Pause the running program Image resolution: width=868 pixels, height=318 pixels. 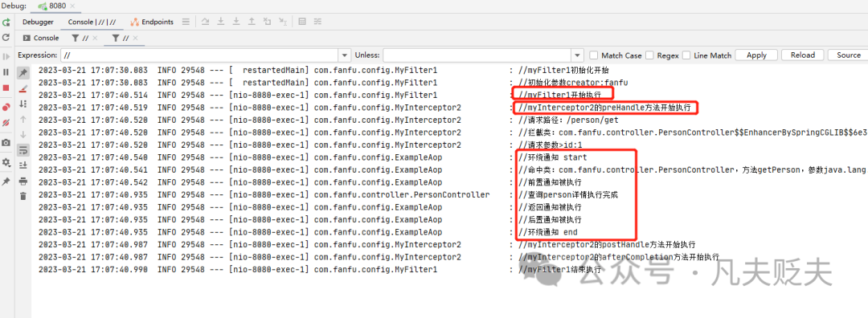tap(6, 72)
